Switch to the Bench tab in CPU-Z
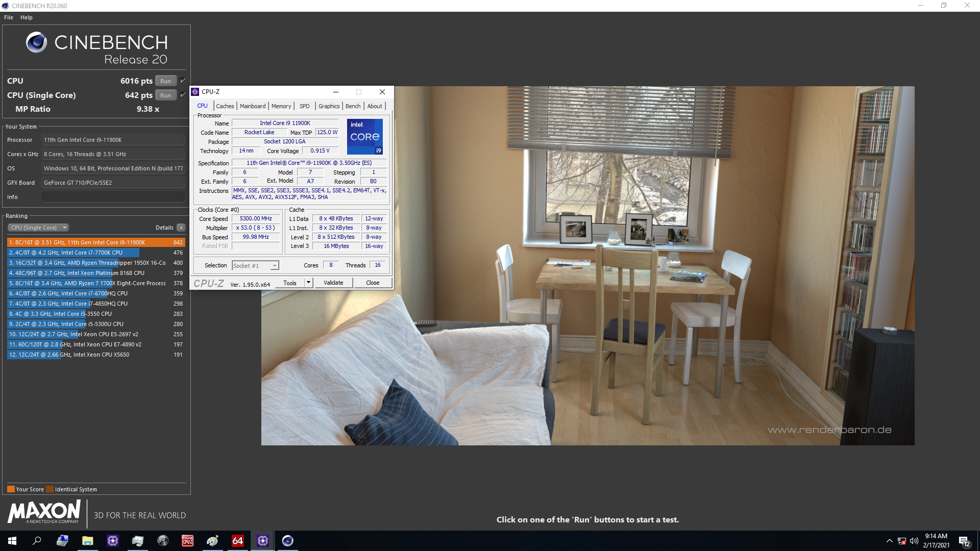Image resolution: width=980 pixels, height=551 pixels. click(x=353, y=106)
